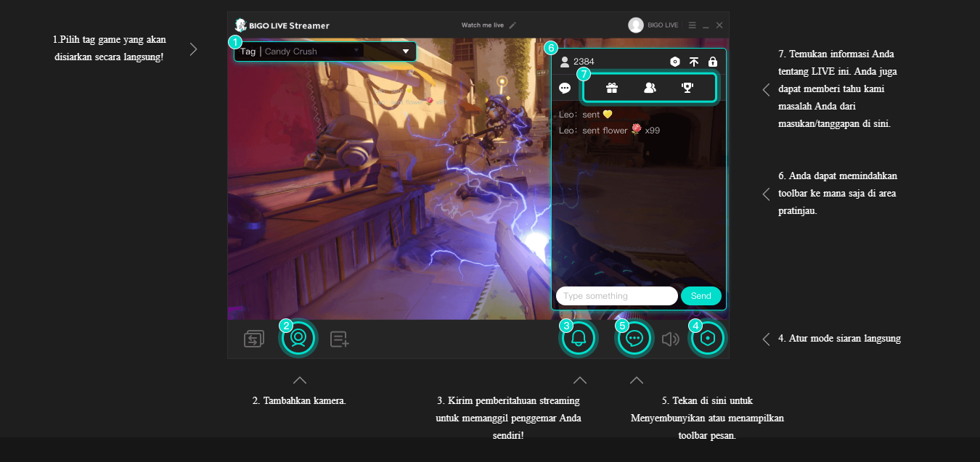Mute the speaker volume icon

(x=670, y=339)
